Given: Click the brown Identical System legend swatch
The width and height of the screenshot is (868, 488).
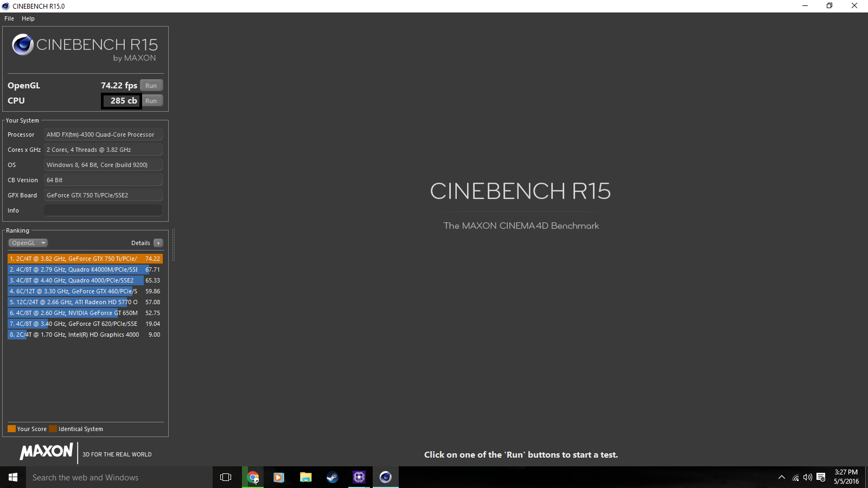Looking at the screenshot, I should (x=53, y=429).
